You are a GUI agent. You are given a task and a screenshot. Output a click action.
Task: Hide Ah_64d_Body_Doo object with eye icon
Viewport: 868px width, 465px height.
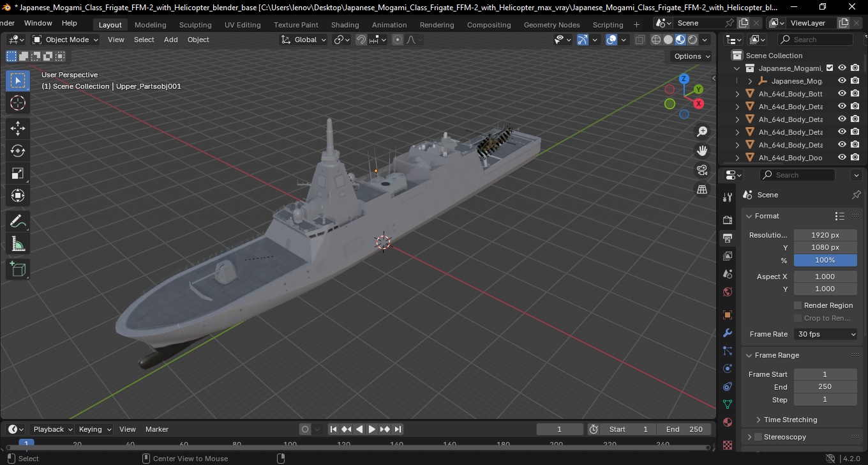pyautogui.click(x=842, y=157)
